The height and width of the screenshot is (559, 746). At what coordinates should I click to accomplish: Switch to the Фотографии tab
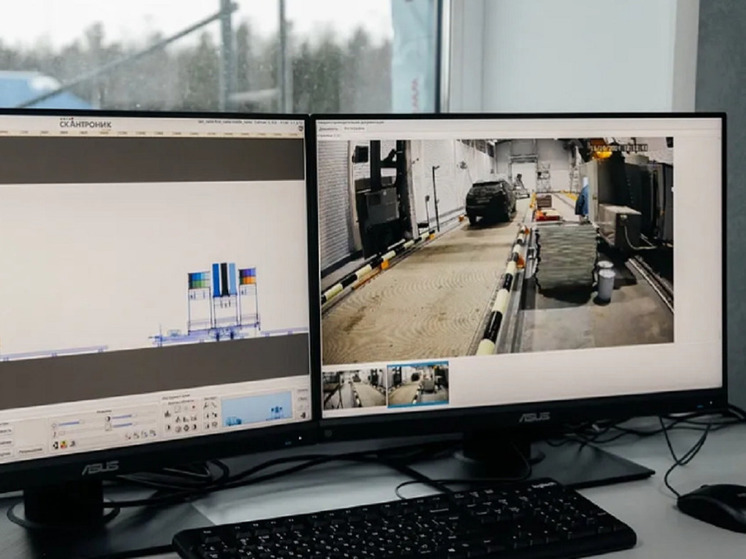(354, 128)
